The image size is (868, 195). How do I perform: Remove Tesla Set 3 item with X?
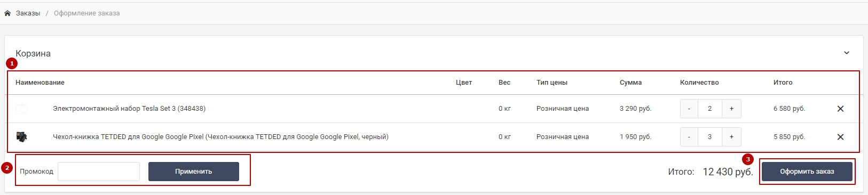840,109
